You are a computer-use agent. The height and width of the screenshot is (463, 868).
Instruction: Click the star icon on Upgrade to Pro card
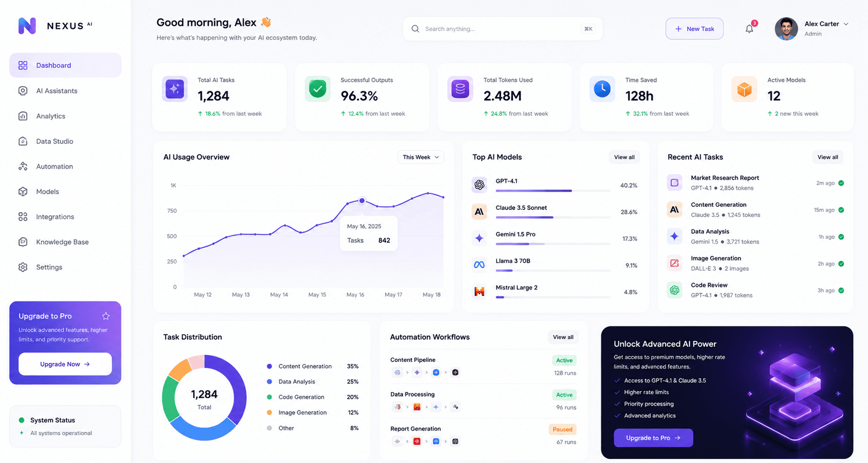106,316
